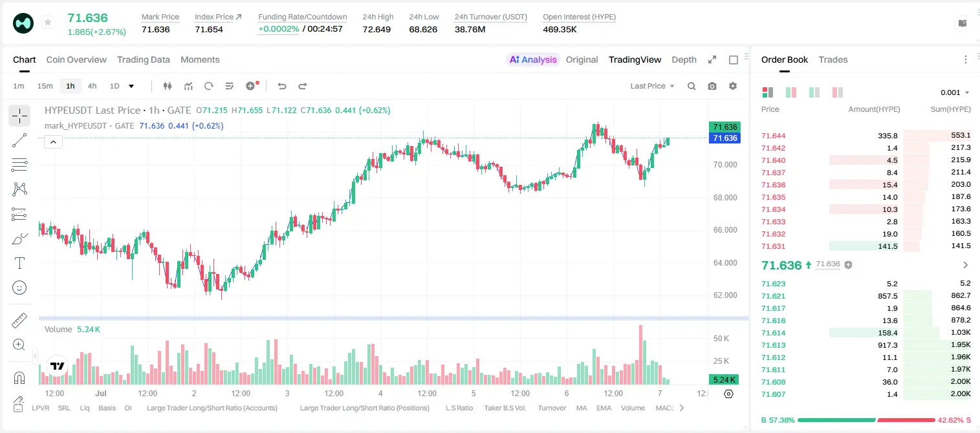Take a chart snapshot with camera icon
The height and width of the screenshot is (433, 980).
click(712, 86)
